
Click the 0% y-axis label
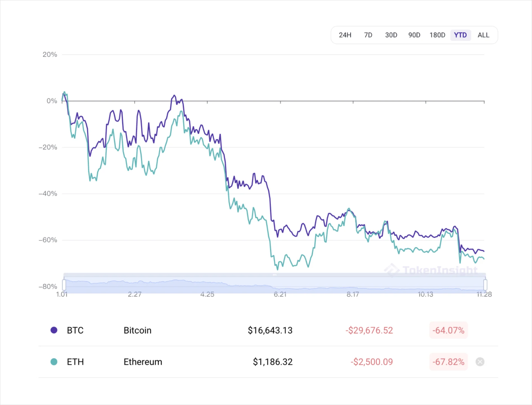pyautogui.click(x=52, y=101)
